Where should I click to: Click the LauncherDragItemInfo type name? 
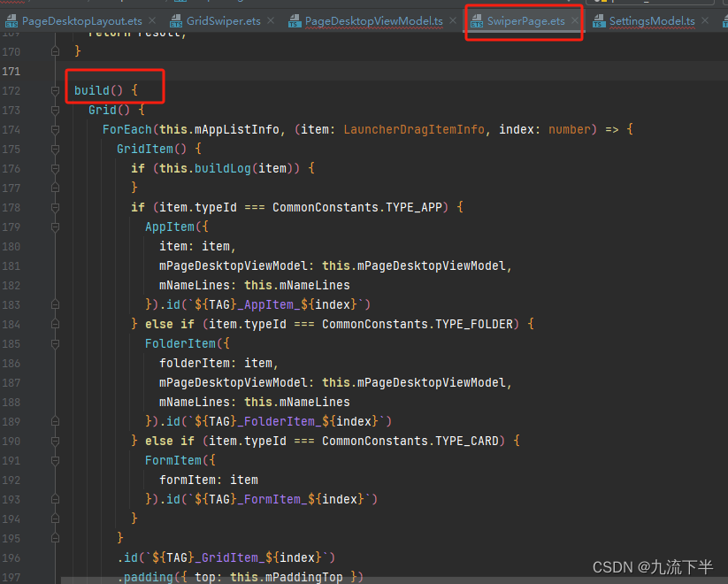[414, 129]
